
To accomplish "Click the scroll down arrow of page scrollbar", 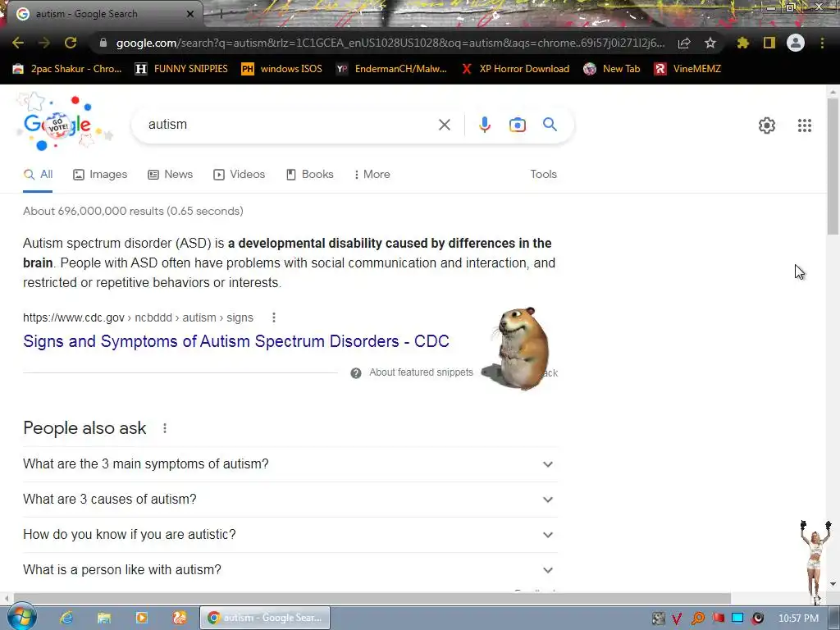I will tap(833, 584).
